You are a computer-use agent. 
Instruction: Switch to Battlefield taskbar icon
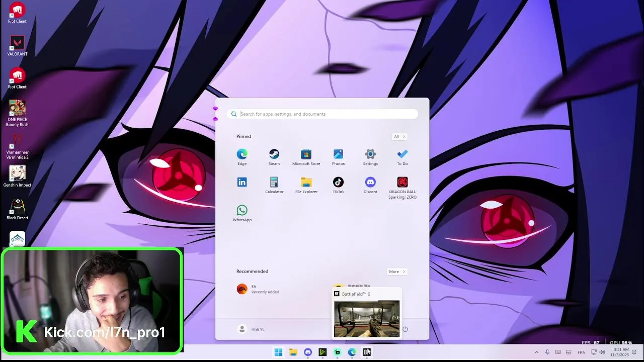point(367,352)
